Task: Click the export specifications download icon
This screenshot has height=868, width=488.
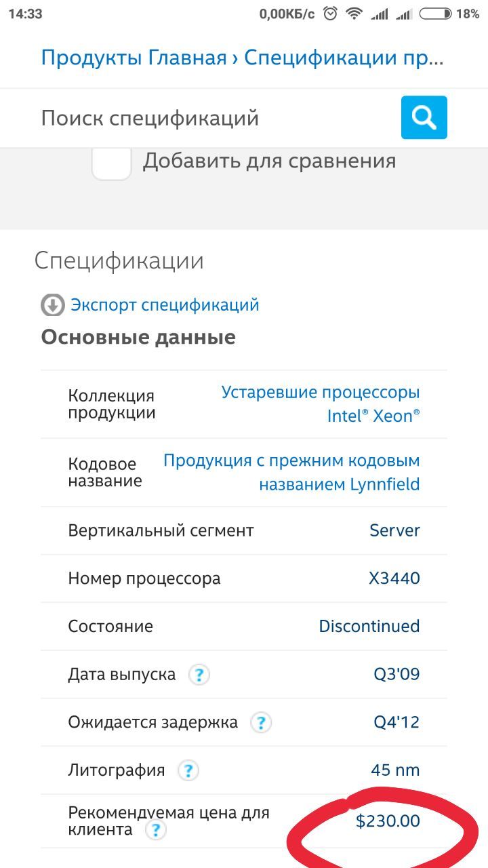Action: click(52, 305)
